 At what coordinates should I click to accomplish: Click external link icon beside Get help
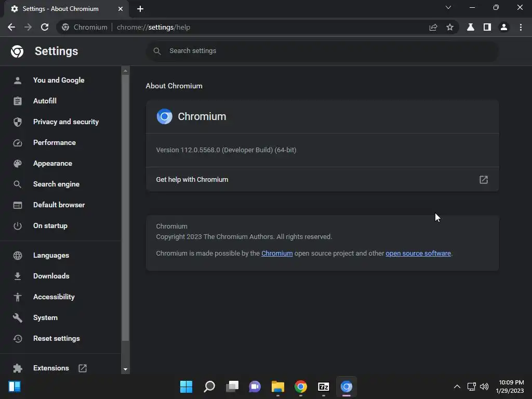(484, 179)
